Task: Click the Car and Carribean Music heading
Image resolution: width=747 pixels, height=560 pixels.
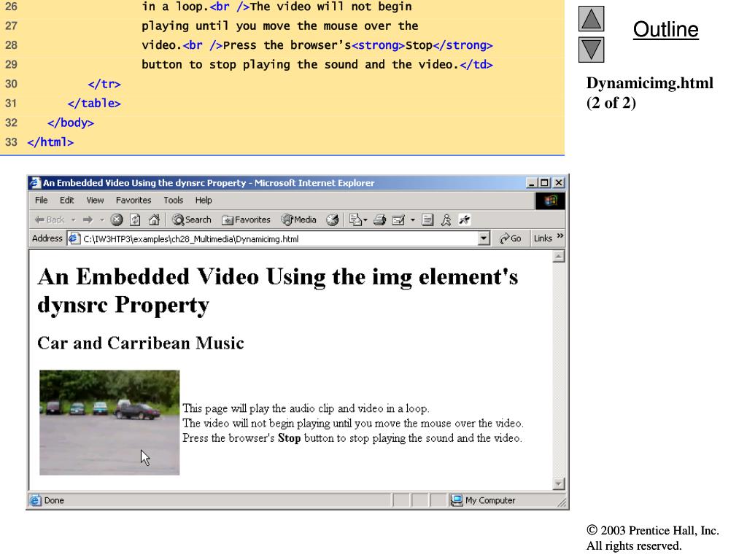Action: point(141,343)
